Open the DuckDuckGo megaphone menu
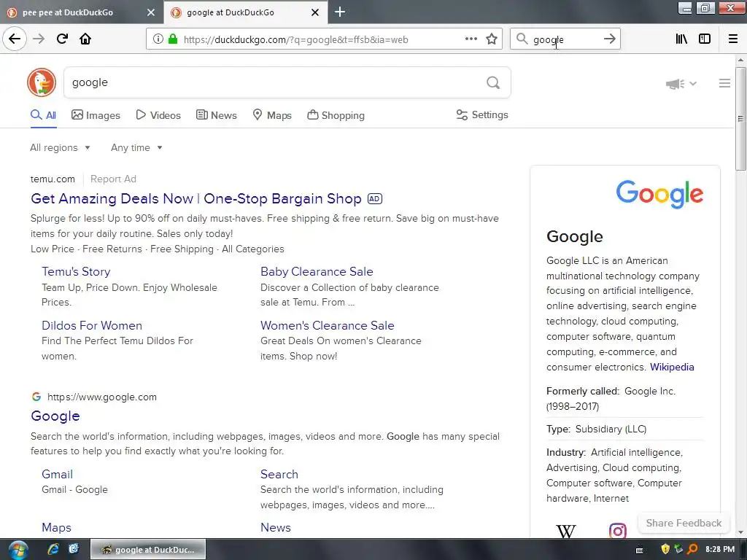Screen dimensions: 747x560 (681, 84)
